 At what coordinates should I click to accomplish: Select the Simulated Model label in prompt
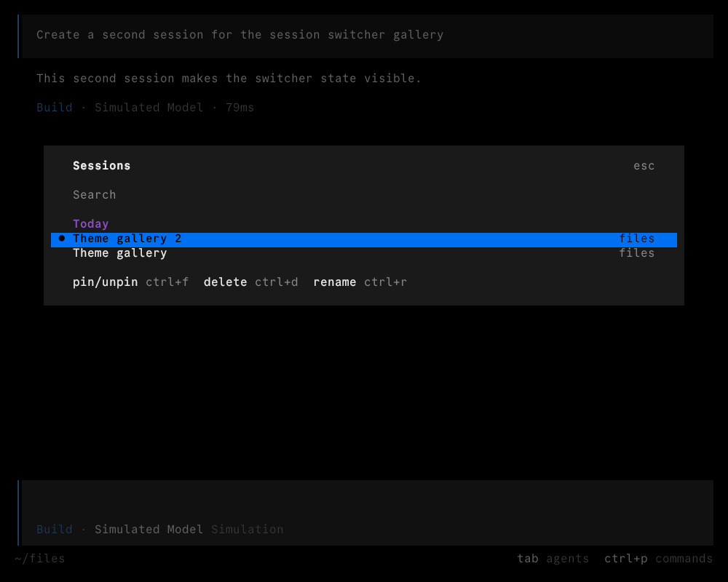149,530
